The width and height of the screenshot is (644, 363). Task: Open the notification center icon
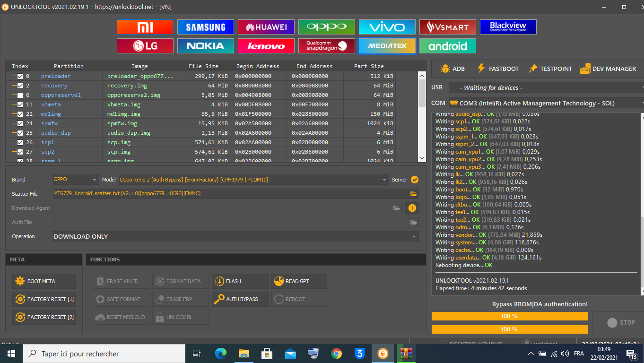pos(631,354)
